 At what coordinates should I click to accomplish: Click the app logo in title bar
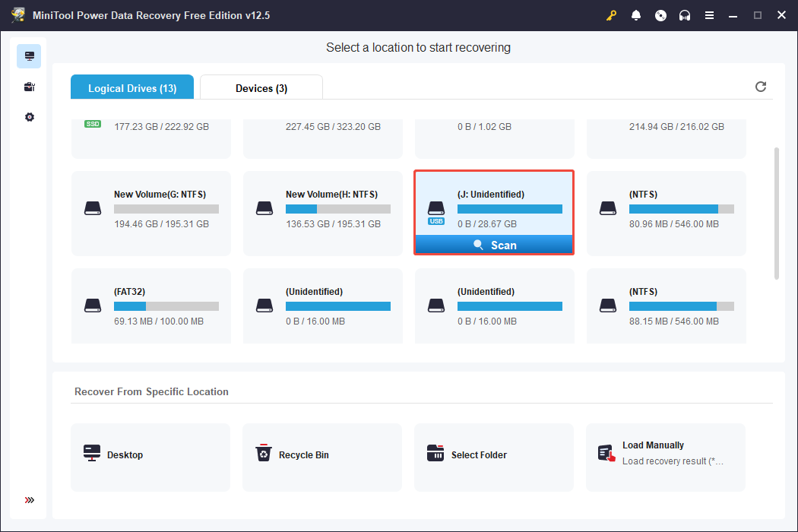pyautogui.click(x=18, y=14)
